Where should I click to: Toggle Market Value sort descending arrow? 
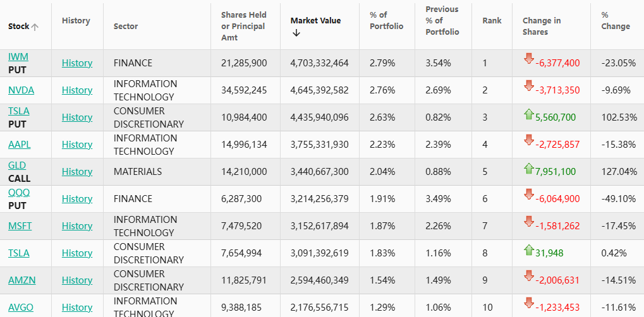pyautogui.click(x=296, y=33)
